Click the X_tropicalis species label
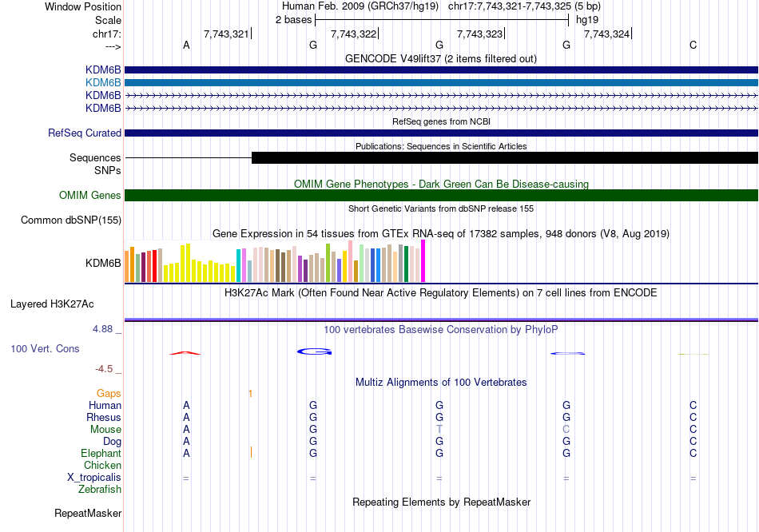This screenshot has height=532, width=759. 94,478
